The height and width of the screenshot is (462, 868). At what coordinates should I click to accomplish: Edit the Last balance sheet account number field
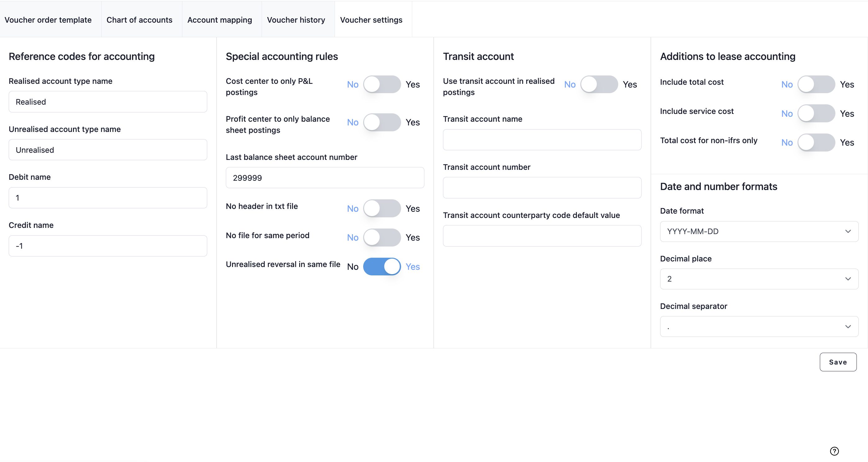tap(324, 178)
